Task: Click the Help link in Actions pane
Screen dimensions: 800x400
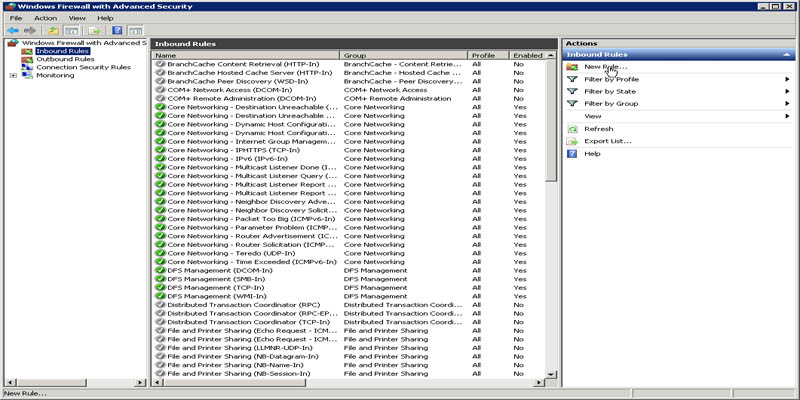Action: pyautogui.click(x=592, y=154)
